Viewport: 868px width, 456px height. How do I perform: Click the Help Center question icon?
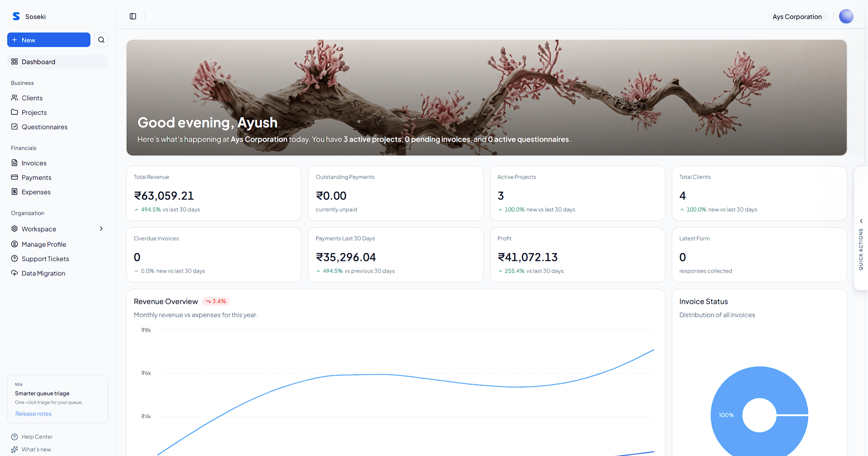pyautogui.click(x=14, y=437)
